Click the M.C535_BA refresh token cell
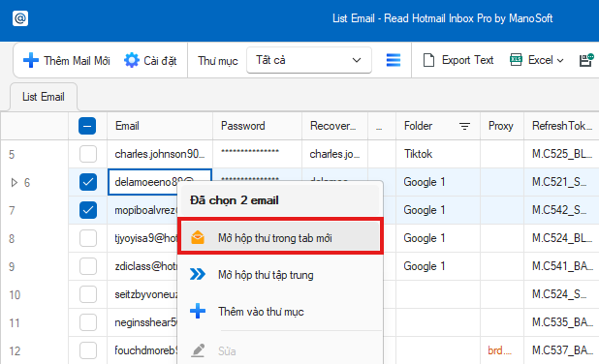Viewport: 599px width, 364px height. (x=561, y=322)
